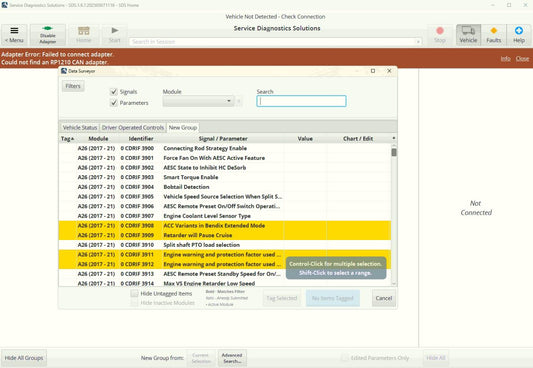This screenshot has height=368, width=533.
Task: Select row Max VS Engine Retarder Low Speed
Action: coord(225,283)
